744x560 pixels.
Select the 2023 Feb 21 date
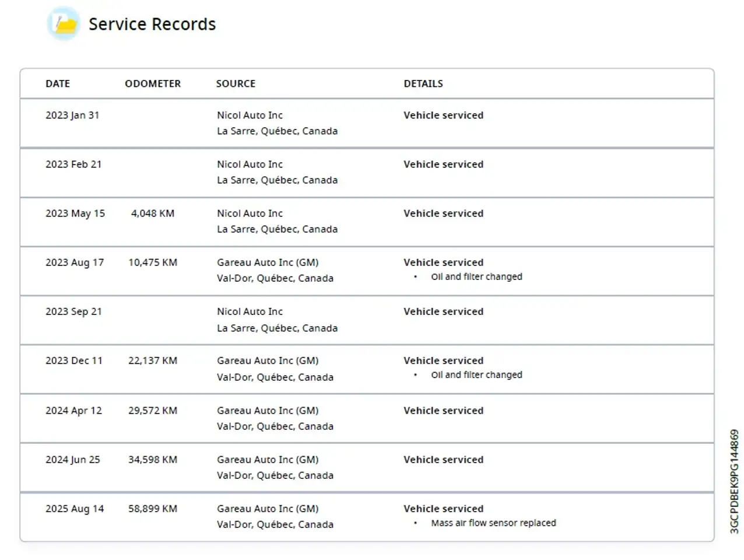tap(73, 164)
